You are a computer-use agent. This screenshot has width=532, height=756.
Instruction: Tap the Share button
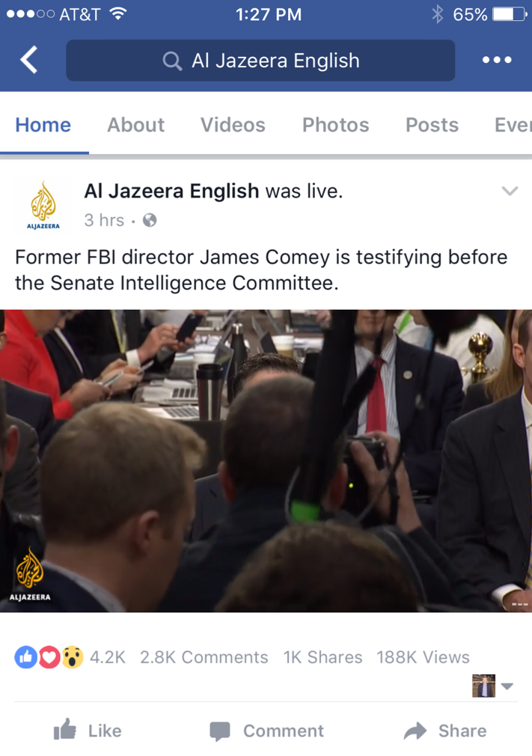[x=444, y=731]
